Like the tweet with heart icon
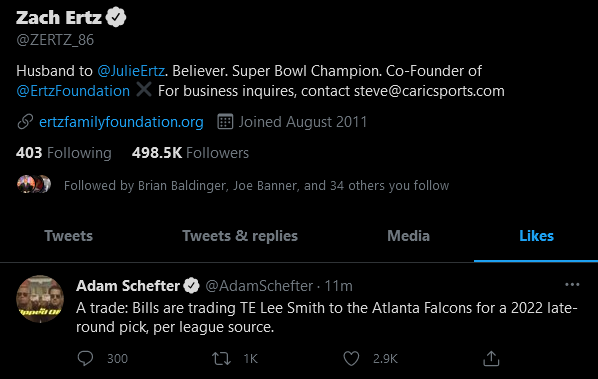This screenshot has height=379, width=598. click(351, 358)
